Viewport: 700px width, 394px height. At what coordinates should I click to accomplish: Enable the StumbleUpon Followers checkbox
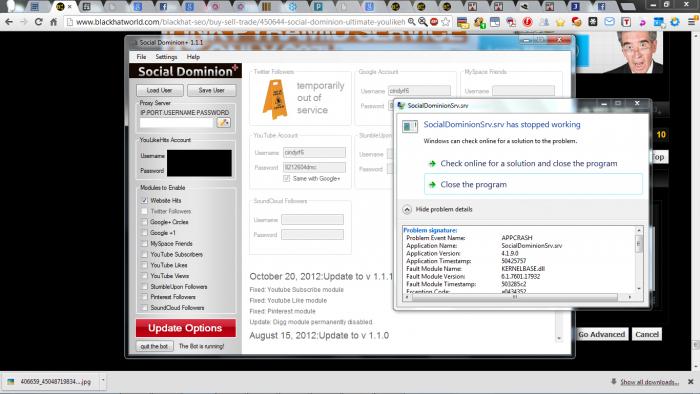click(x=144, y=286)
